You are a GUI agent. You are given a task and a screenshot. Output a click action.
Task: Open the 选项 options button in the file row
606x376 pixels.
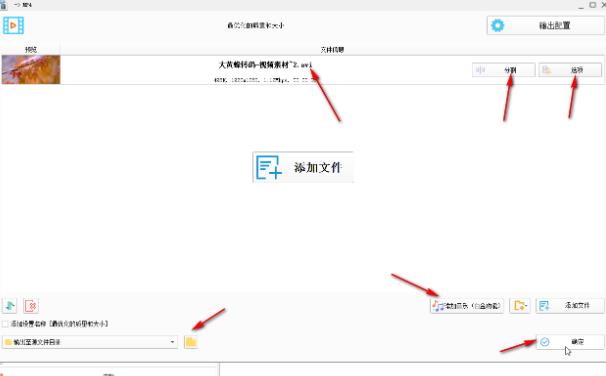pos(570,70)
